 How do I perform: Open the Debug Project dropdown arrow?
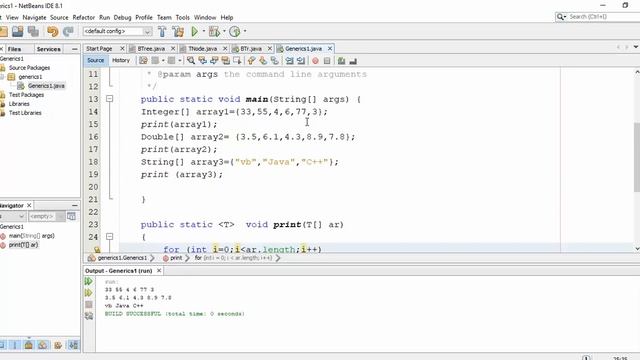(224, 31)
